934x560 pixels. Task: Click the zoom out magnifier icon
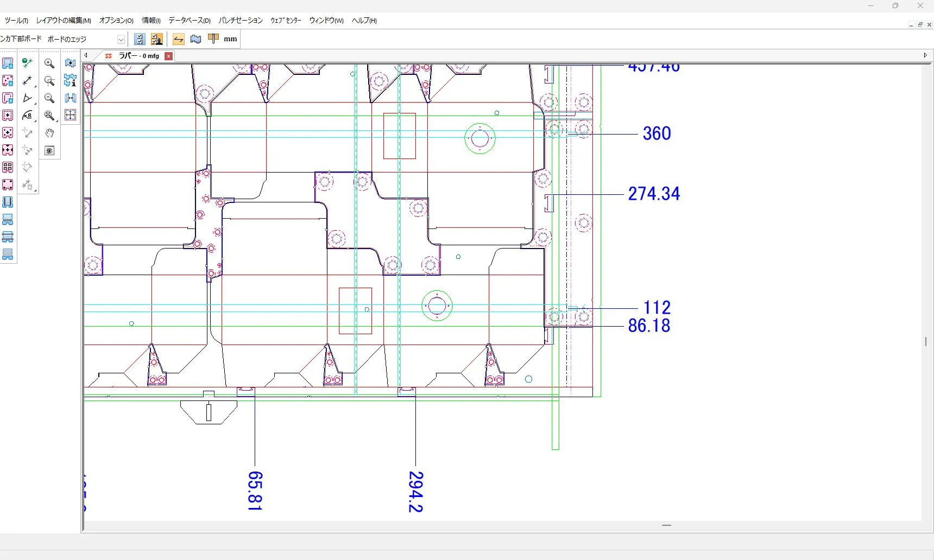[49, 98]
